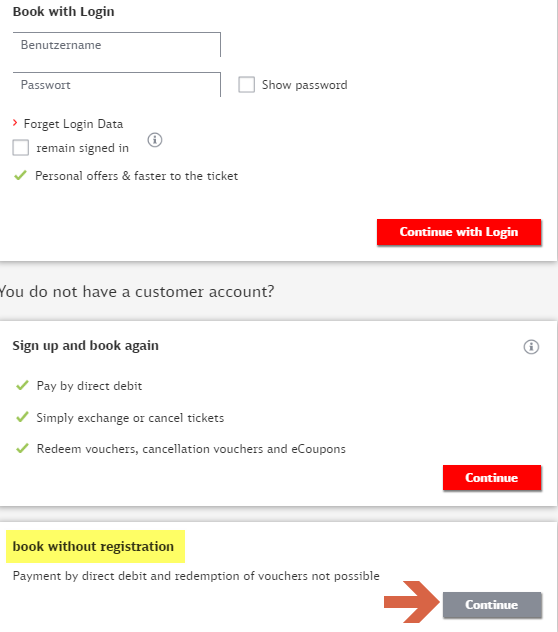The image size is (558, 632).
Task: Click the checkmark beside Redeem vouchers
Action: click(x=22, y=448)
